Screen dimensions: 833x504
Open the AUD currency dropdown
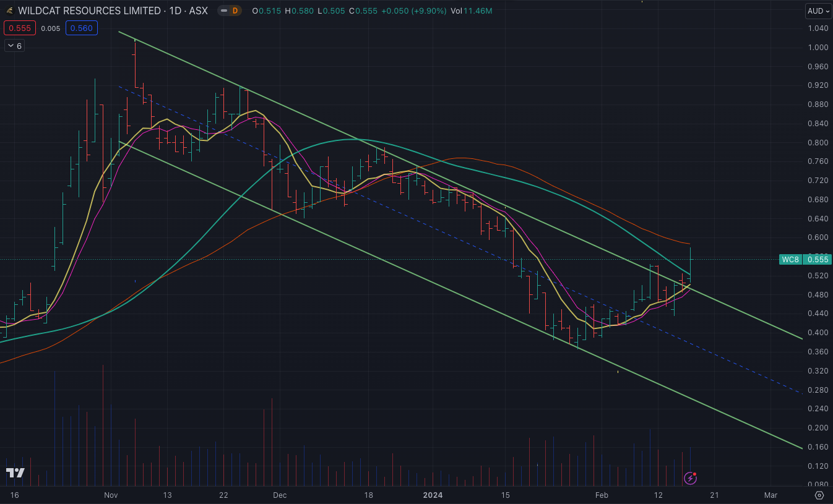coord(818,11)
